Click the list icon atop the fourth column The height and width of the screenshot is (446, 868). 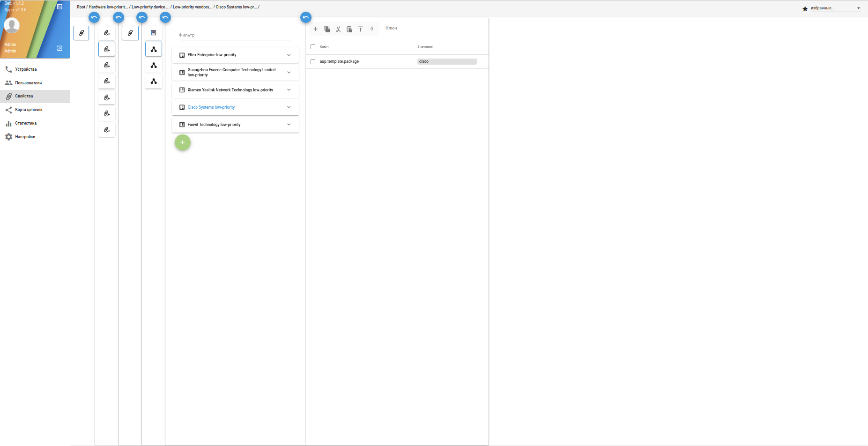(154, 33)
